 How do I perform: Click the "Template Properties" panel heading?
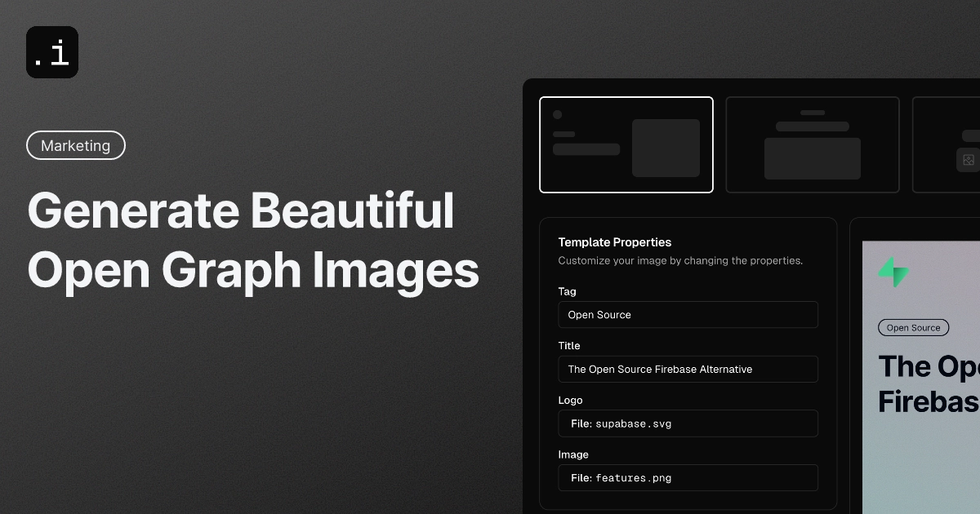click(614, 242)
